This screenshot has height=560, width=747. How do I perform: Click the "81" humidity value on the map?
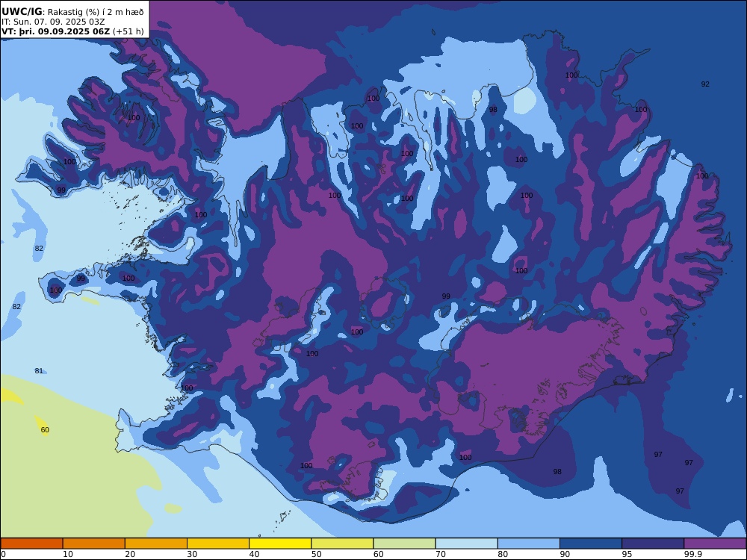39,371
